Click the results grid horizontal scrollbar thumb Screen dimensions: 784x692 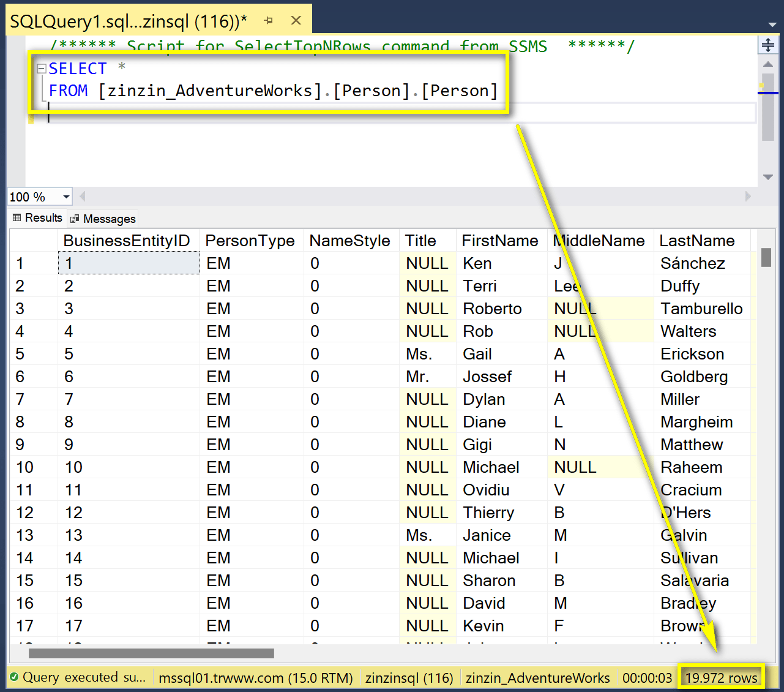click(151, 653)
